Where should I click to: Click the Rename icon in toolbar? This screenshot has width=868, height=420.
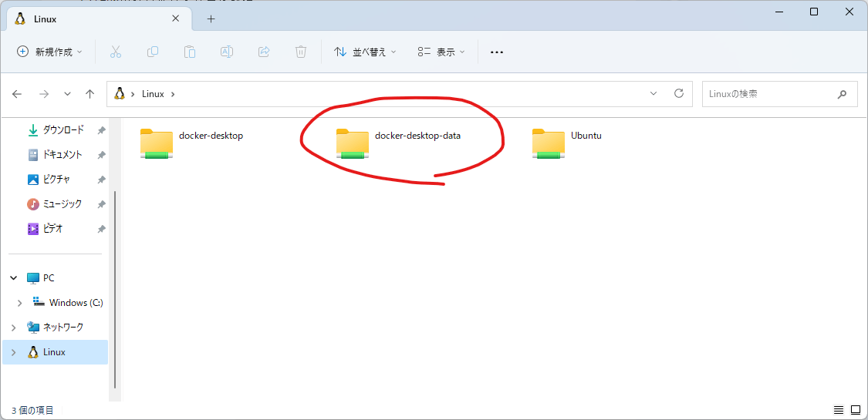click(x=226, y=52)
